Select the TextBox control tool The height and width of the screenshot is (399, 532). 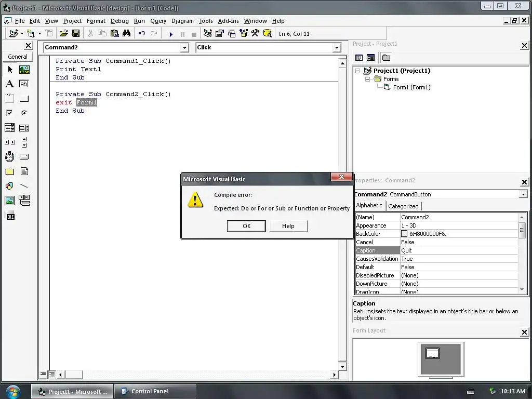tap(24, 84)
